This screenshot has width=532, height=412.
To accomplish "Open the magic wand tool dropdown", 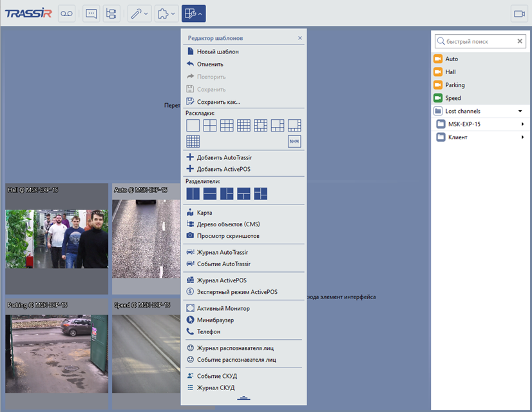I will coord(138,13).
